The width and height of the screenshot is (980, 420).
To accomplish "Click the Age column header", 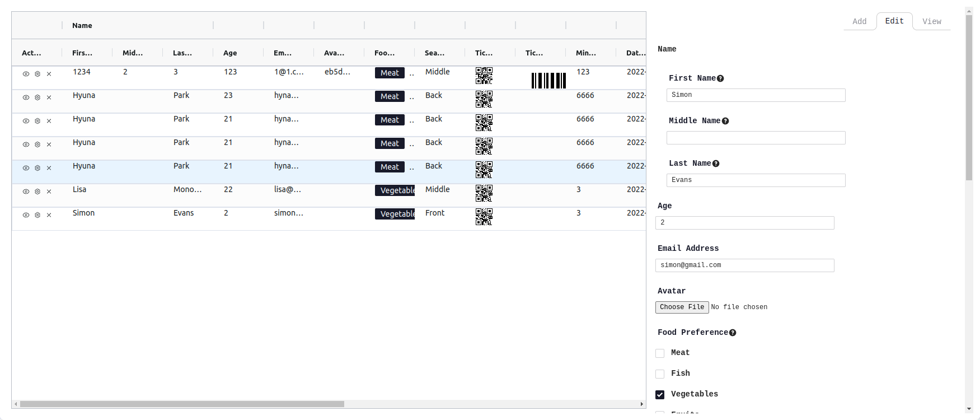I will [x=230, y=53].
